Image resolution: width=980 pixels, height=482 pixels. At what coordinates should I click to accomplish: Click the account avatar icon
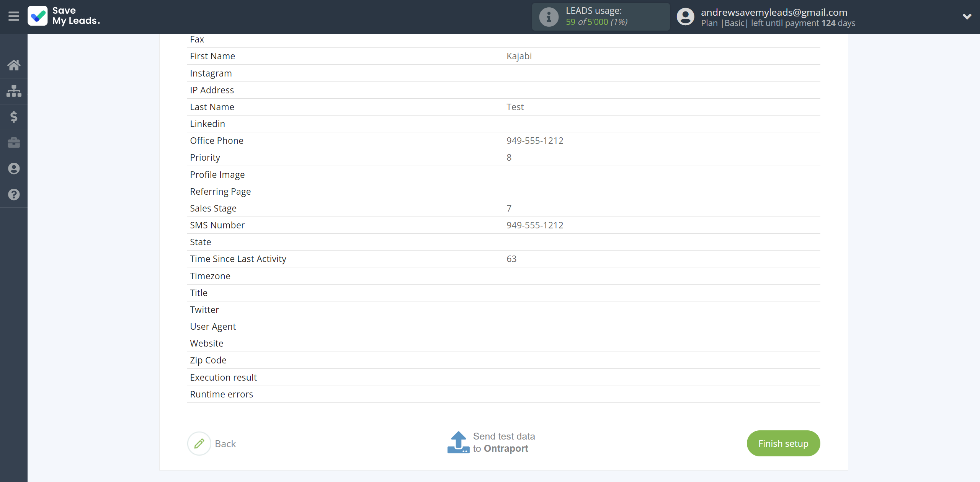tap(685, 17)
